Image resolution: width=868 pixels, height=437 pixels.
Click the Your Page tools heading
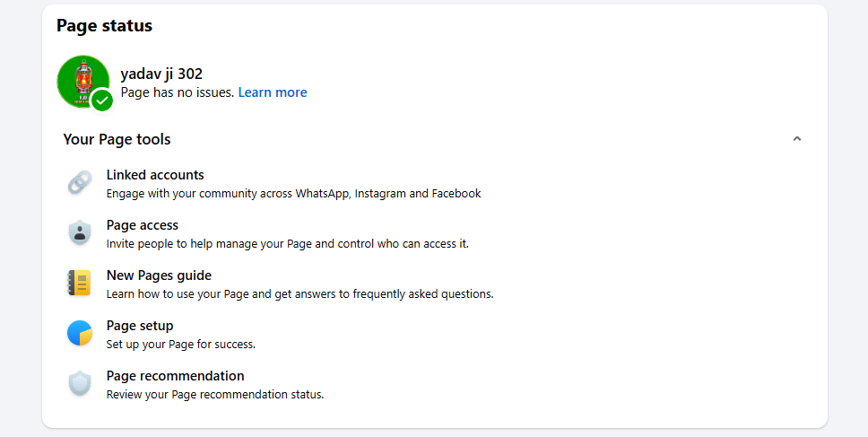pyautogui.click(x=117, y=139)
